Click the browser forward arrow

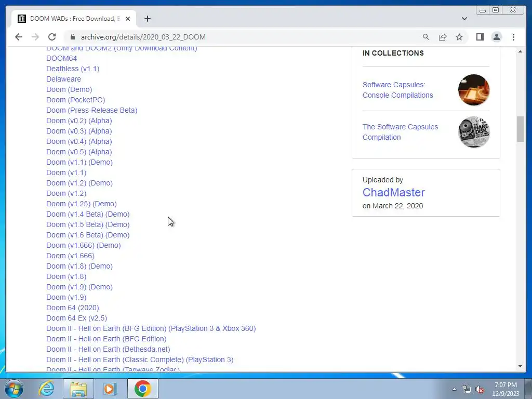pyautogui.click(x=35, y=37)
